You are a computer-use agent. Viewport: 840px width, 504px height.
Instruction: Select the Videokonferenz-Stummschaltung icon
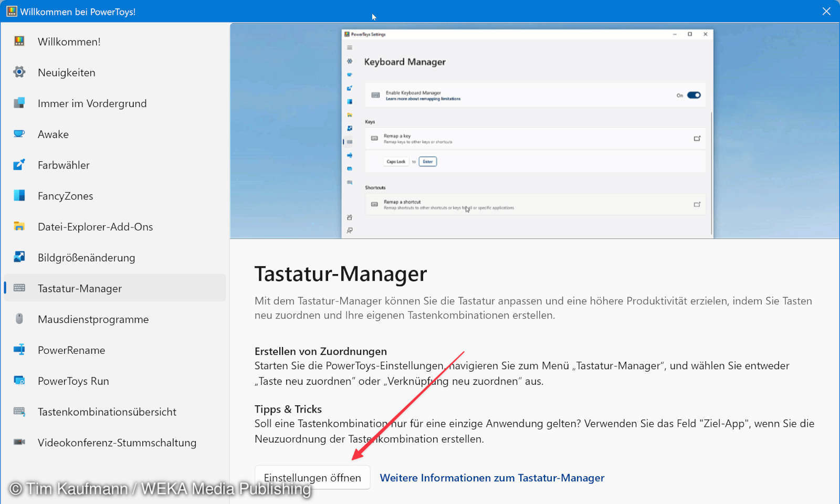[x=19, y=443]
